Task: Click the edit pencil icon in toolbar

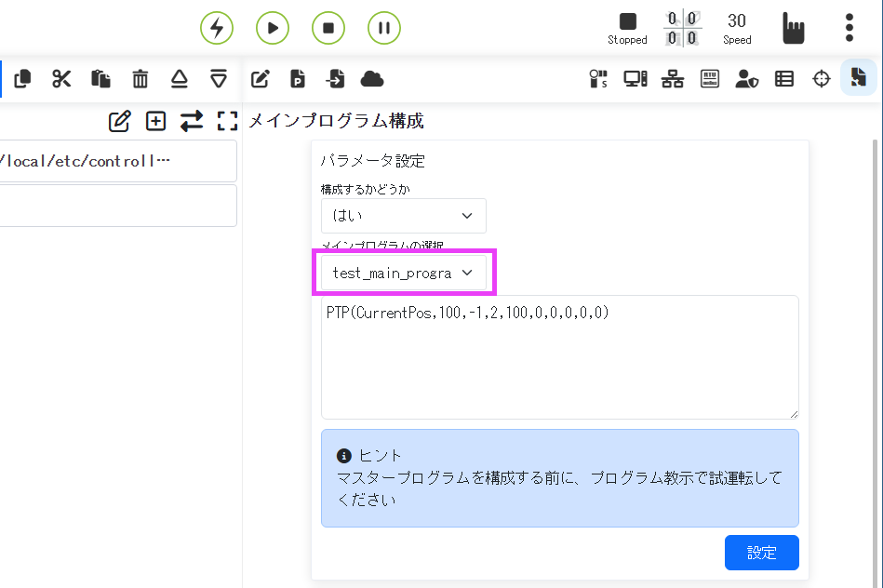Action: point(261,79)
